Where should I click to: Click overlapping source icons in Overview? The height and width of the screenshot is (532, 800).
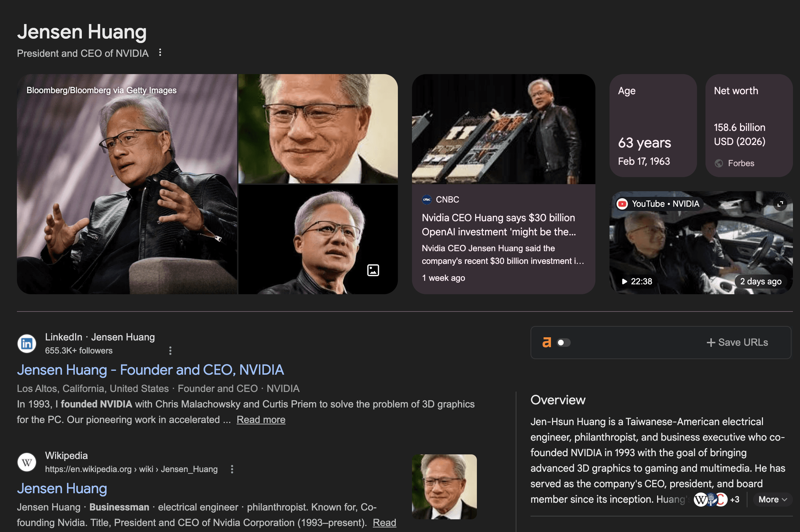(710, 500)
